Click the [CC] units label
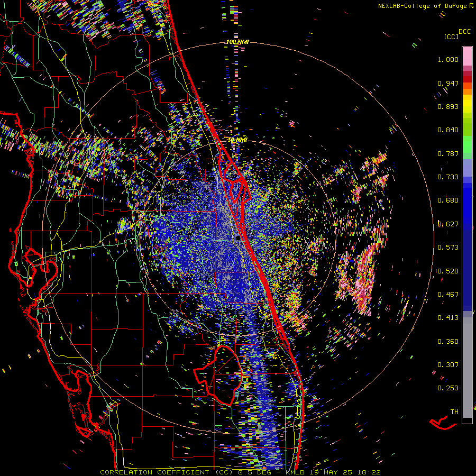This screenshot has width=476, height=476. [451, 36]
